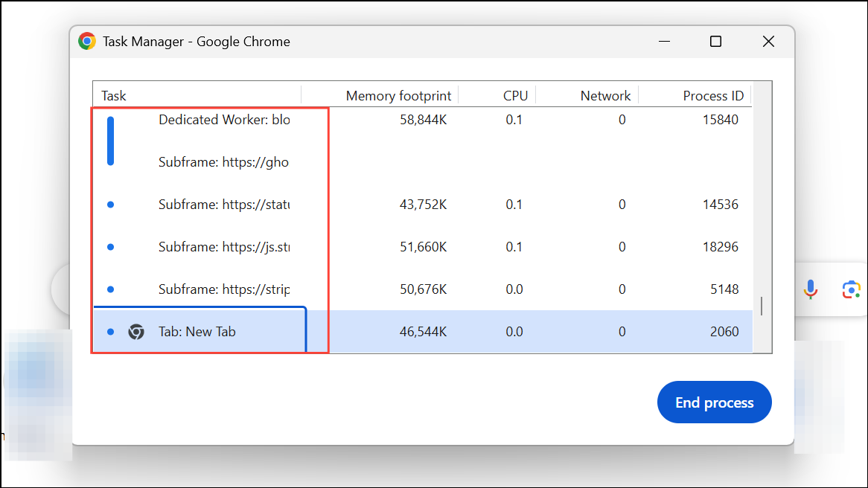Click the End process button
868x488 pixels.
(714, 402)
